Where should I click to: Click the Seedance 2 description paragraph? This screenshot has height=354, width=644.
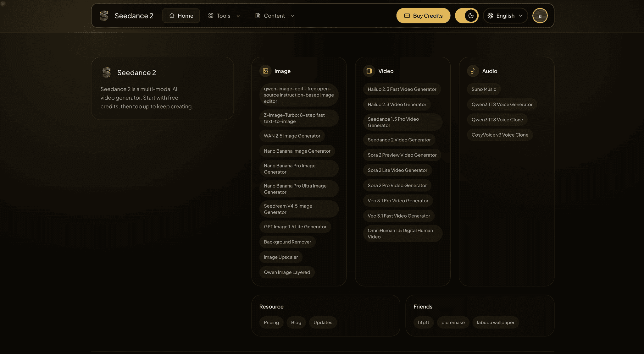(x=147, y=98)
